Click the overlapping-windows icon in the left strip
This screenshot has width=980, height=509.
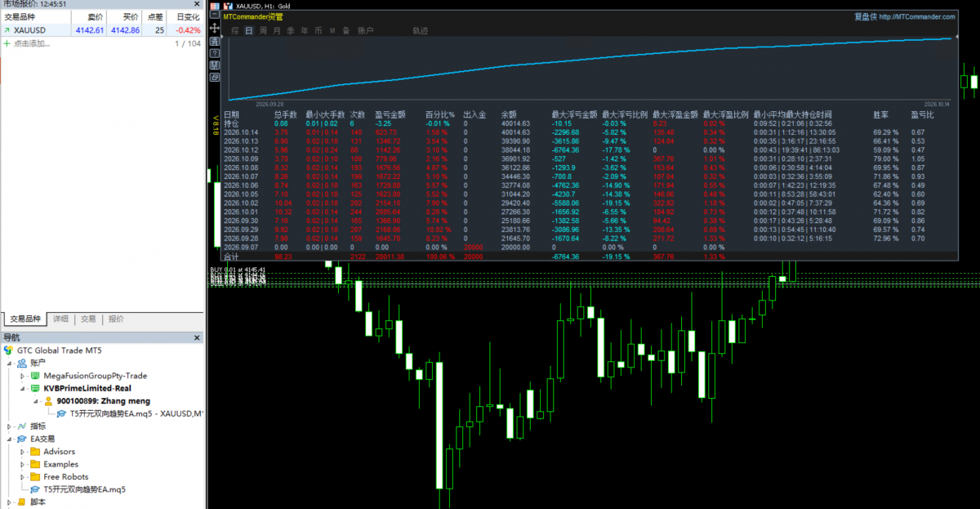point(214,77)
